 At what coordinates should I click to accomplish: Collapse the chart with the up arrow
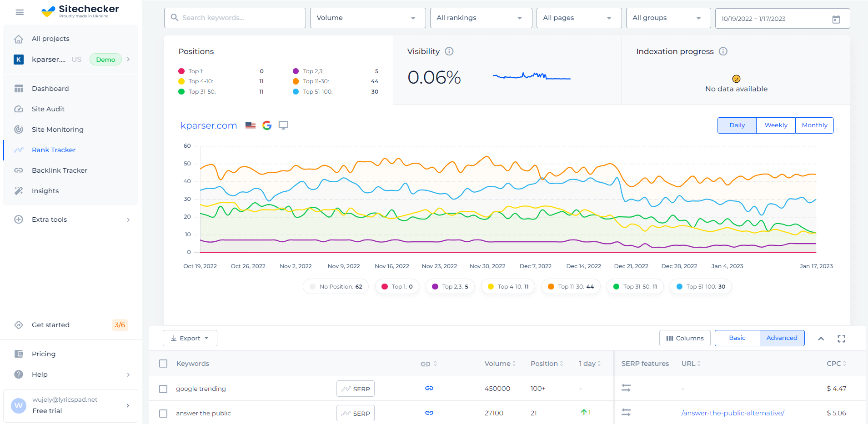(x=821, y=339)
